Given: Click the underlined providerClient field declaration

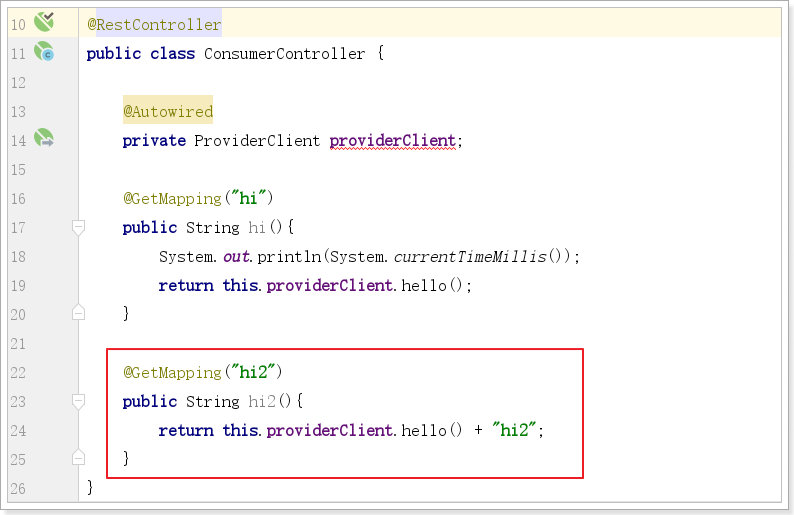Looking at the screenshot, I should click(392, 141).
